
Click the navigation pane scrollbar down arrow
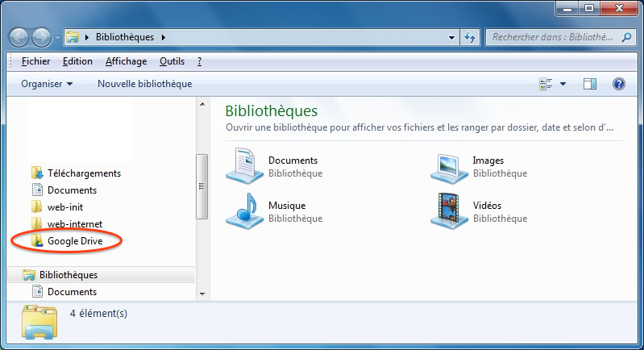202,294
